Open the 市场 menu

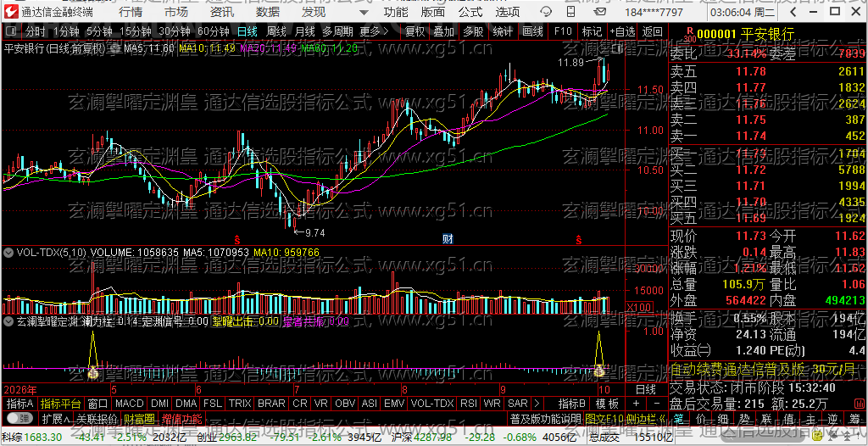(176, 12)
